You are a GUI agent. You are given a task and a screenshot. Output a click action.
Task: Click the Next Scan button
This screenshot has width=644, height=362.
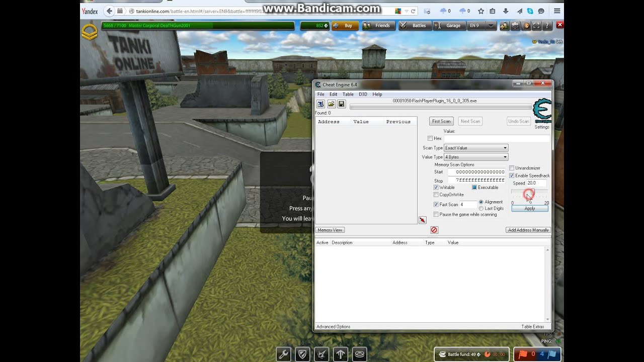[x=470, y=121]
